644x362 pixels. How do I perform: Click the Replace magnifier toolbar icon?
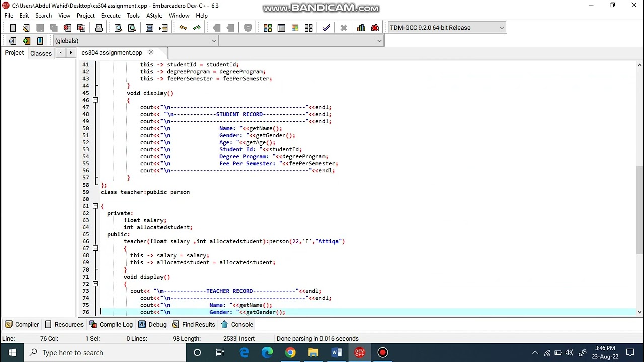click(x=132, y=28)
